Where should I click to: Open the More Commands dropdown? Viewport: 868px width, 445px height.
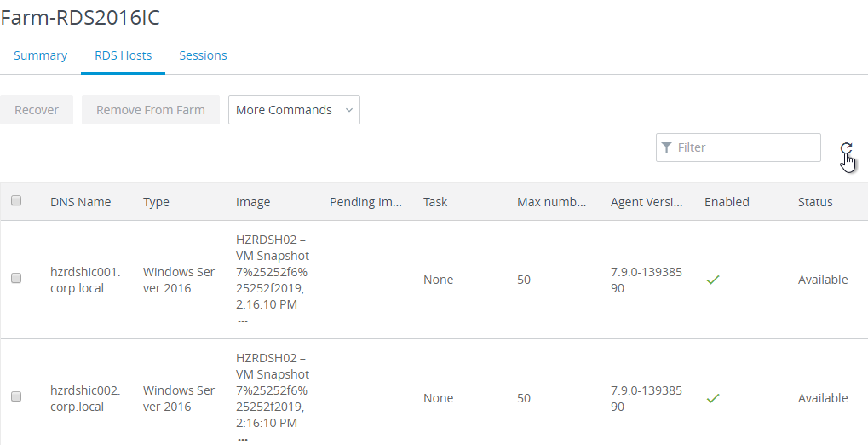294,110
